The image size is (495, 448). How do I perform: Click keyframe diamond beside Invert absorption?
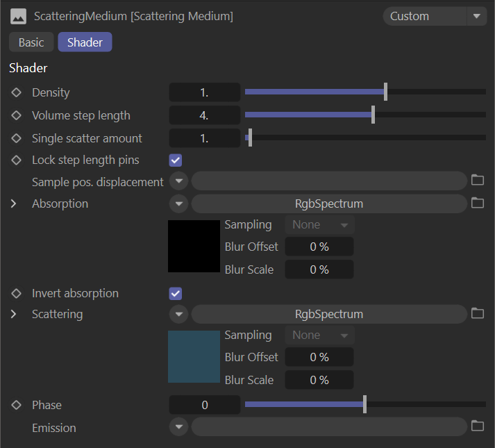pyautogui.click(x=17, y=293)
